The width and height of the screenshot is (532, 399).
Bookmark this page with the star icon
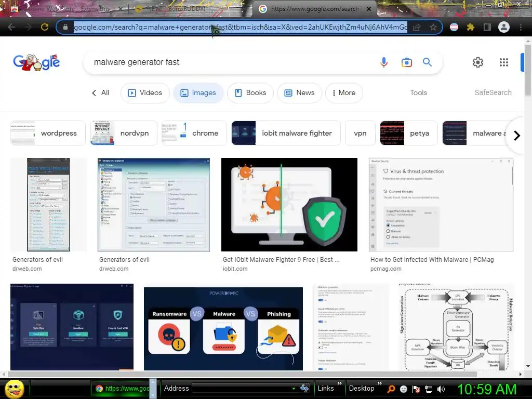point(433,27)
